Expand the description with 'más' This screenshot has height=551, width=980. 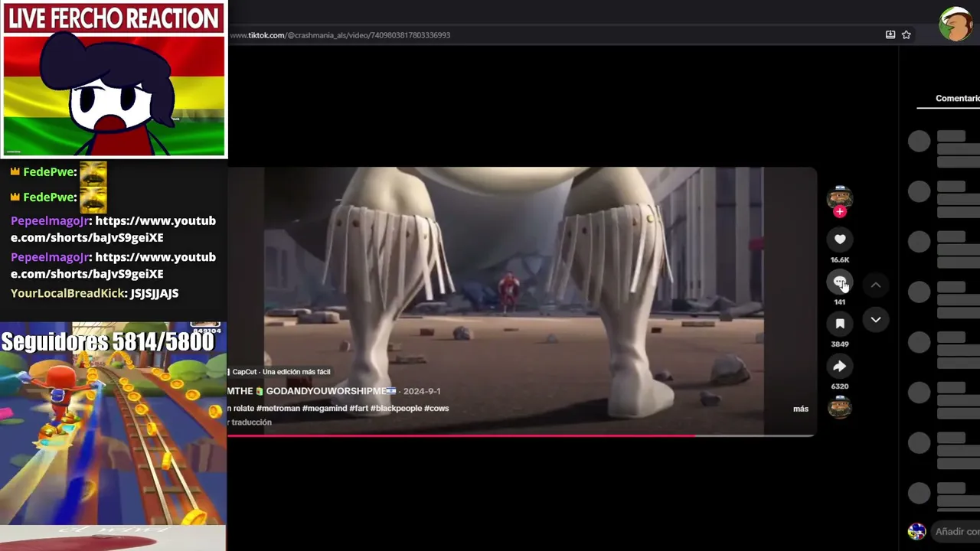[801, 409]
